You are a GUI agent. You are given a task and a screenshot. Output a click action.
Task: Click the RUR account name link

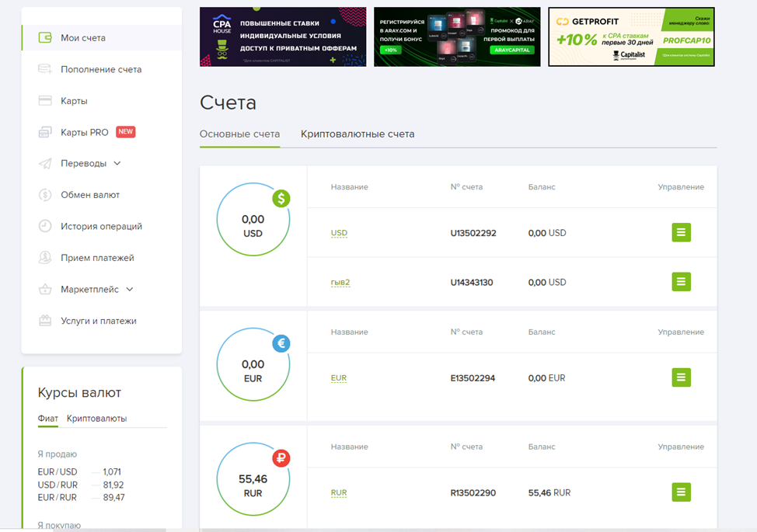click(x=339, y=493)
